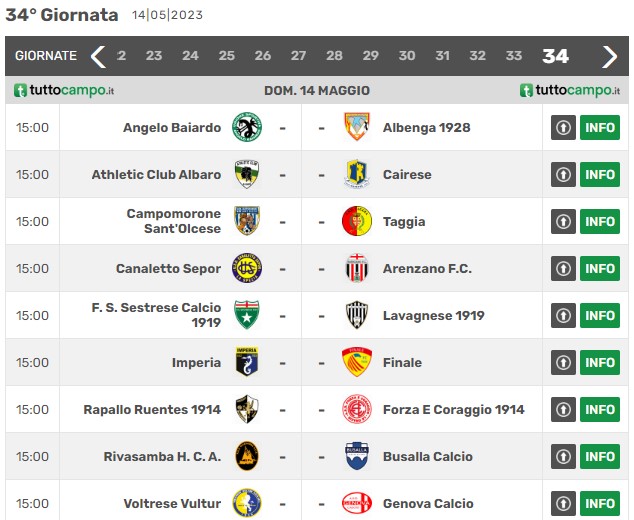The height and width of the screenshot is (520, 634).
Task: Switch to giornata 33
Action: 514,55
